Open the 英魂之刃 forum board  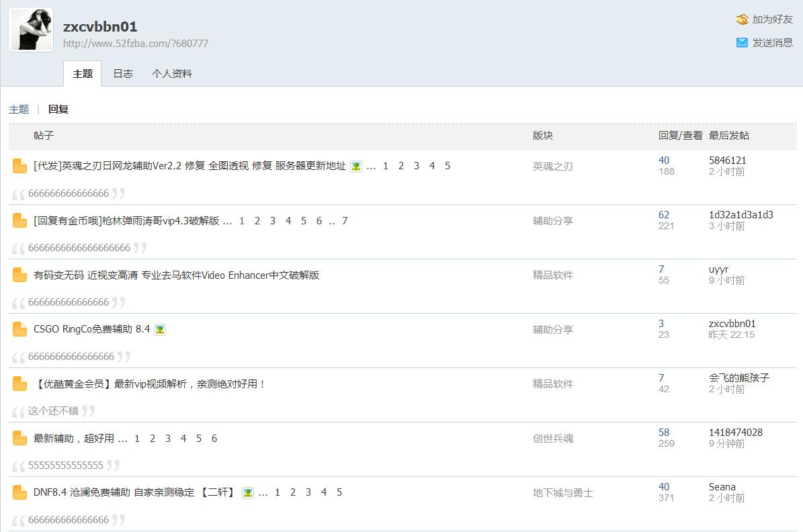552,167
